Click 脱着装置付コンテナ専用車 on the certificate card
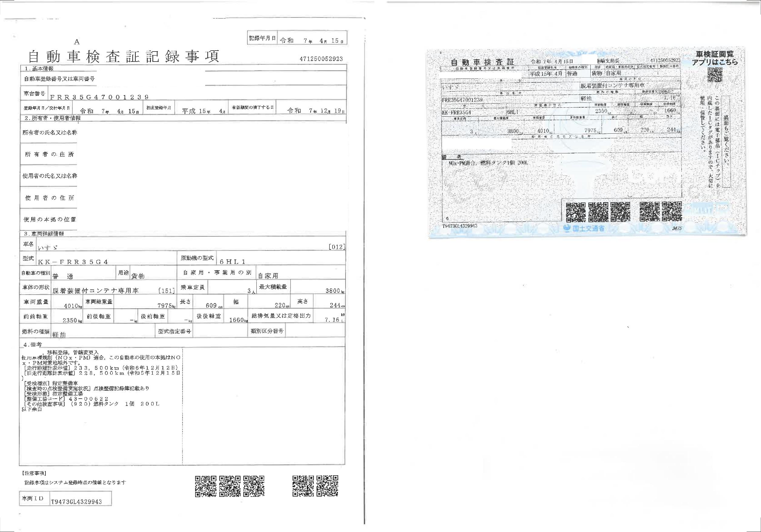The width and height of the screenshot is (761, 532). click(x=612, y=85)
